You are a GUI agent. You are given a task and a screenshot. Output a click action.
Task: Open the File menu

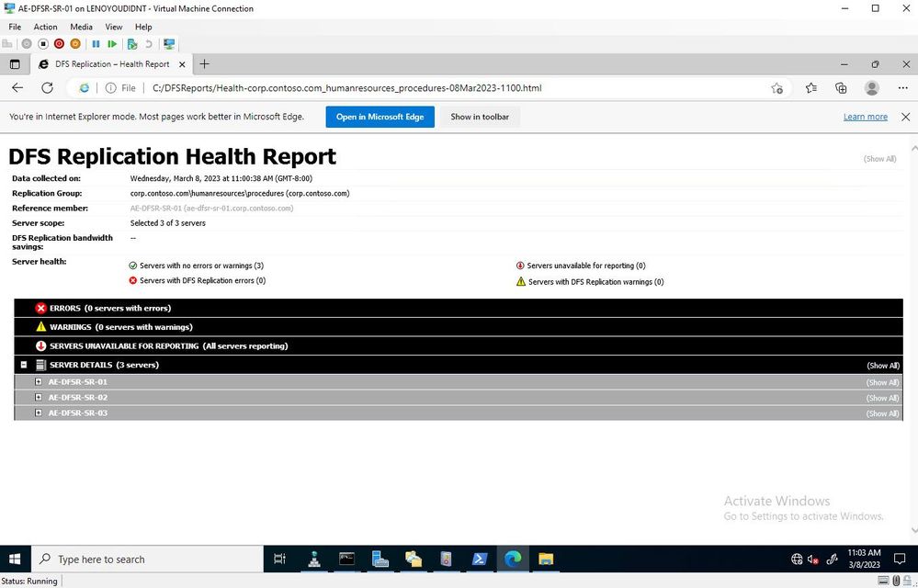click(15, 27)
